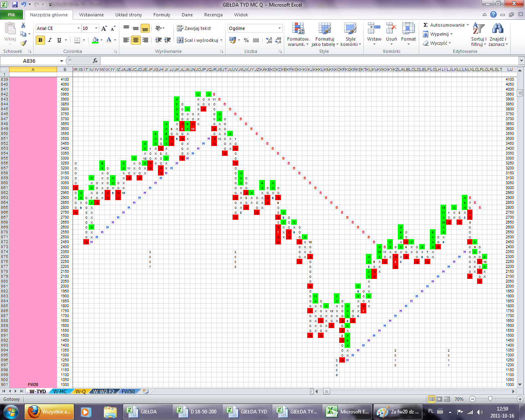Open the W-MC sheet tab

60,391
